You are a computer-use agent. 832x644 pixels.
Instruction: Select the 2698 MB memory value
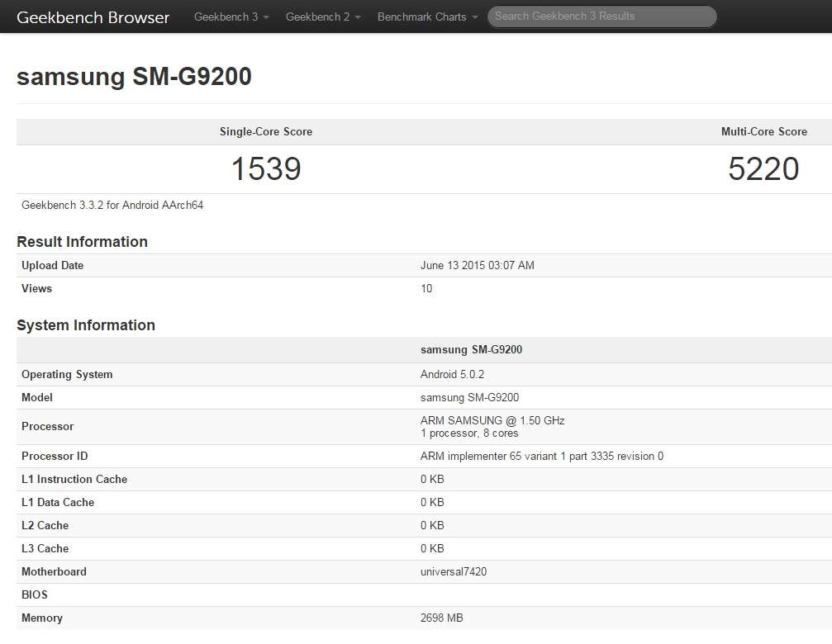coord(441,618)
